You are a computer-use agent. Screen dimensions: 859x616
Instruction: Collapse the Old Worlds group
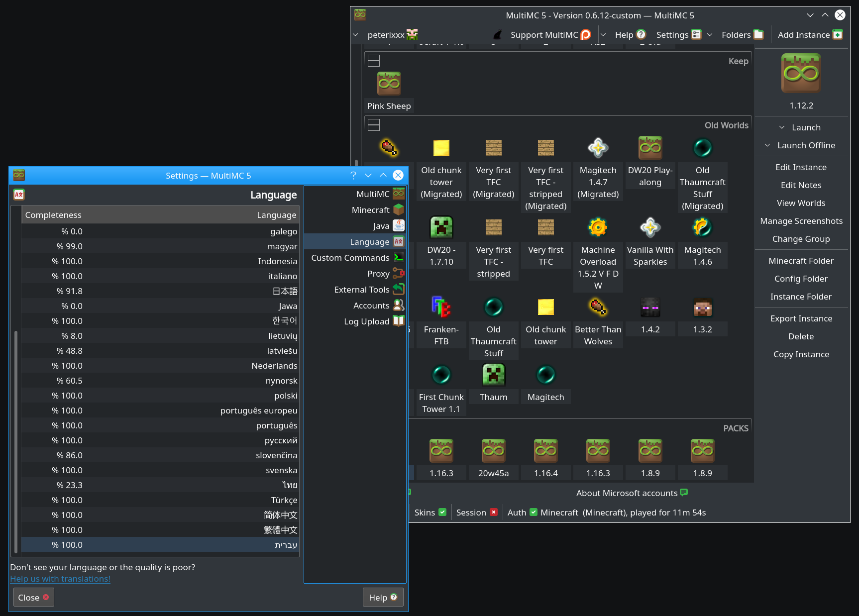click(373, 125)
